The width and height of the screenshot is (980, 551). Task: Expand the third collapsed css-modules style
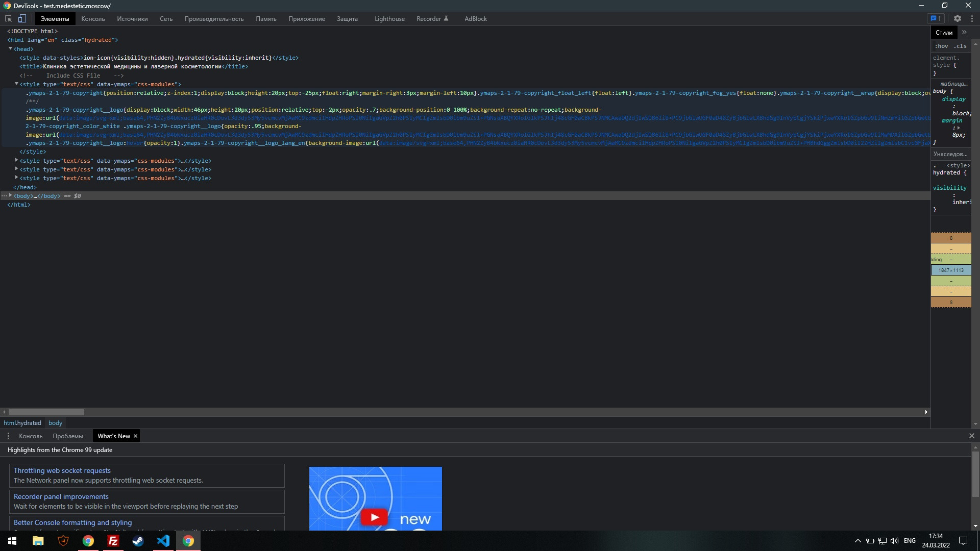[x=16, y=178]
